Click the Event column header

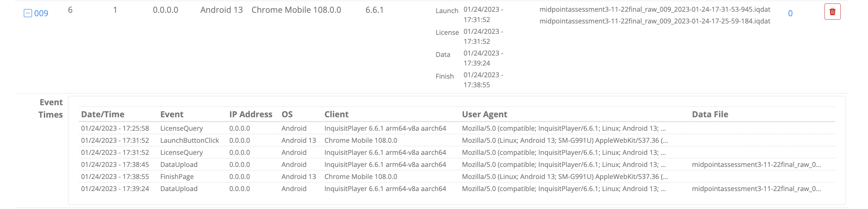tap(172, 115)
